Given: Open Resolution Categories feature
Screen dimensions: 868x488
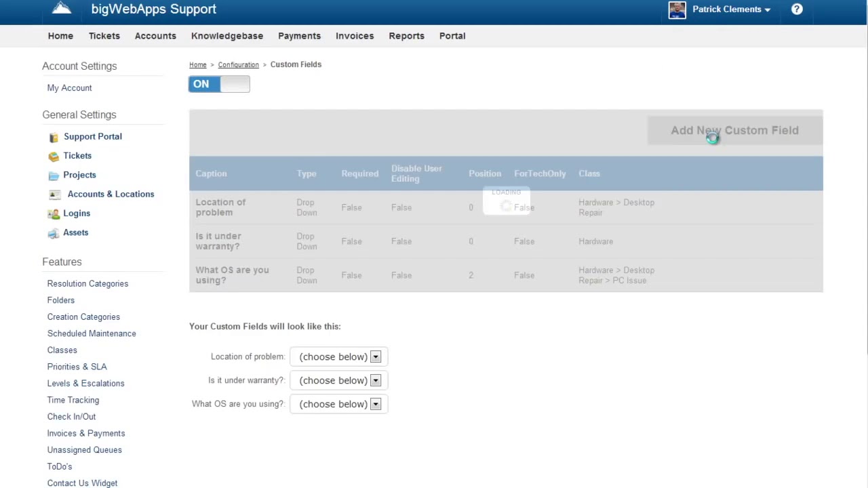Looking at the screenshot, I should click(x=87, y=284).
